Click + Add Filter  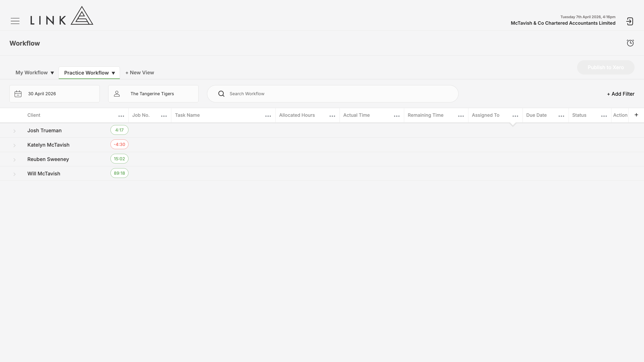pos(621,94)
